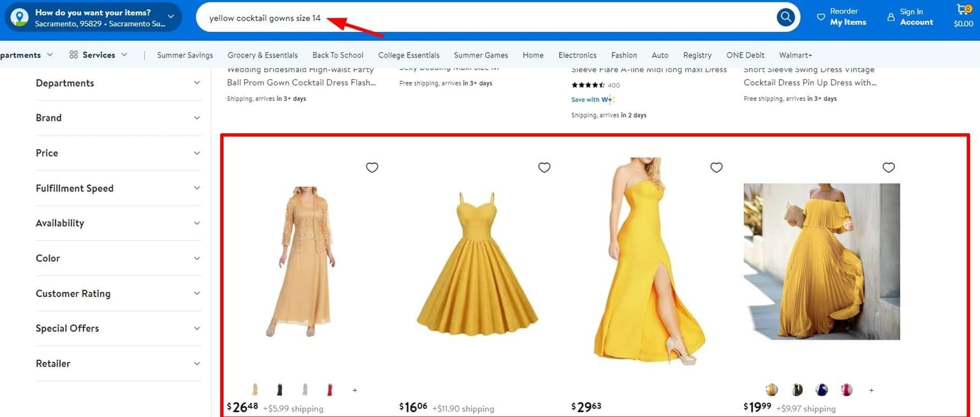Favorite the strapless yellow maxi dress

(x=716, y=167)
